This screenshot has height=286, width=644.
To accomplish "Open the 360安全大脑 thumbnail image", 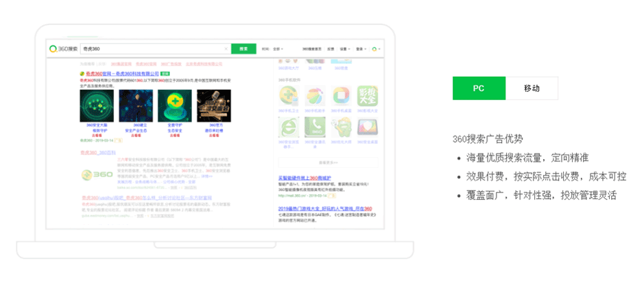I will click(x=97, y=106).
